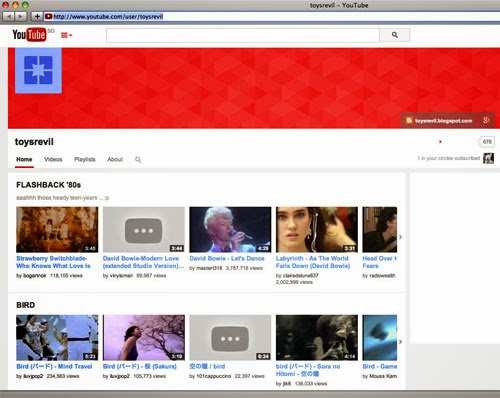Open the Google+ link icon on the banner
This screenshot has width=500, height=398.
pyautogui.click(x=486, y=120)
